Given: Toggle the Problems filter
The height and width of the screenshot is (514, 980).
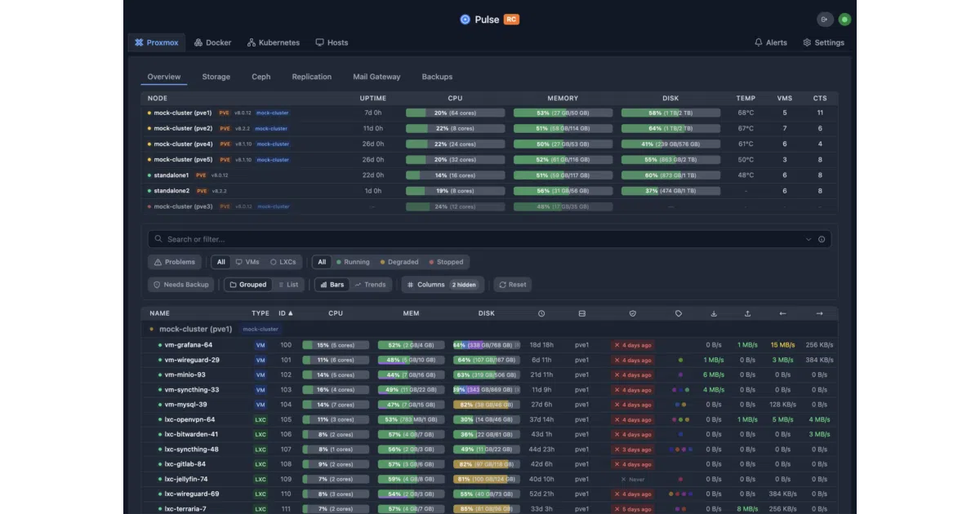Looking at the screenshot, I should [x=175, y=262].
